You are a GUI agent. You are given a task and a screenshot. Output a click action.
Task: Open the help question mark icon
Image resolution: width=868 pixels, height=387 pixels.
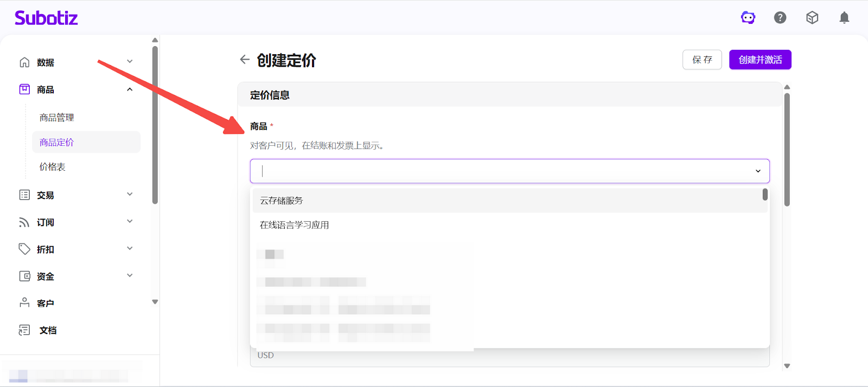(x=780, y=18)
